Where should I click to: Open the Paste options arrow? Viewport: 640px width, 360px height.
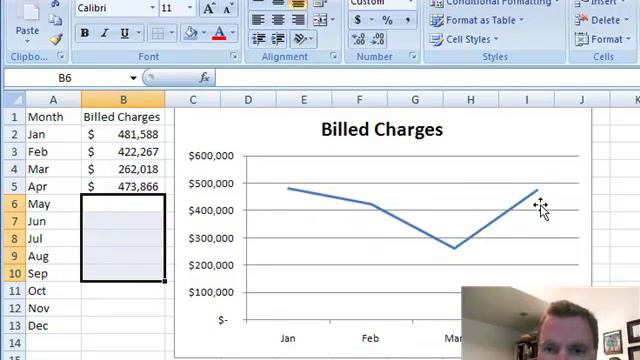pos(27,42)
